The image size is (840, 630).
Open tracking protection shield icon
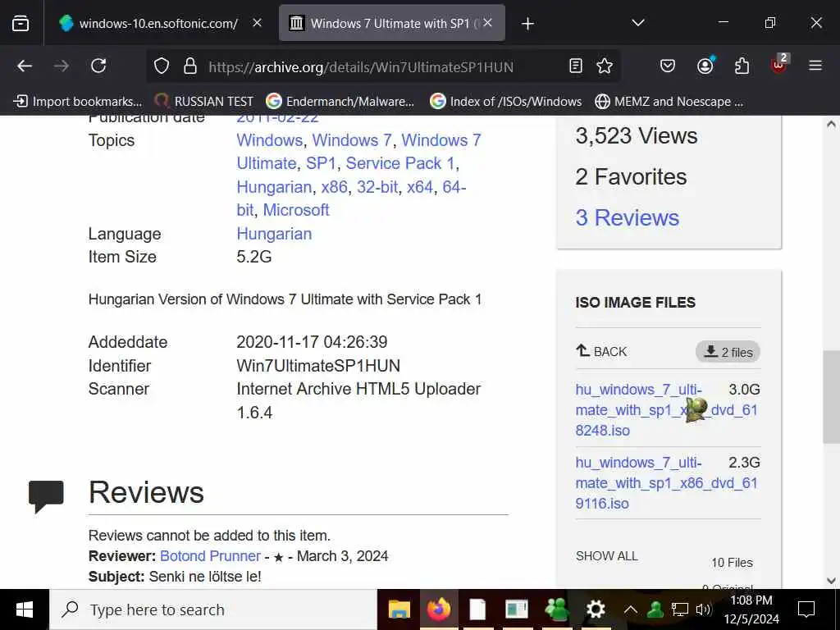pos(162,66)
